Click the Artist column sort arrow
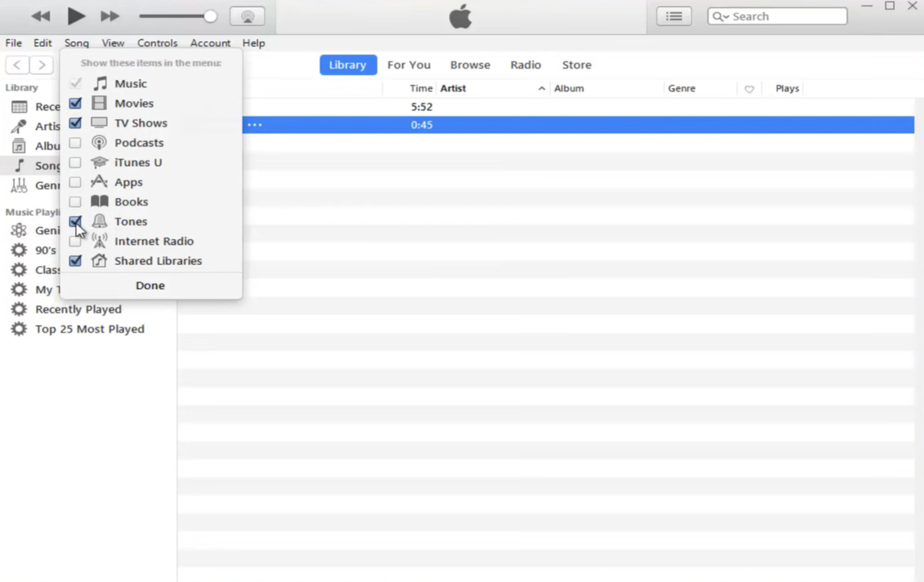The image size is (924, 582). pyautogui.click(x=541, y=88)
